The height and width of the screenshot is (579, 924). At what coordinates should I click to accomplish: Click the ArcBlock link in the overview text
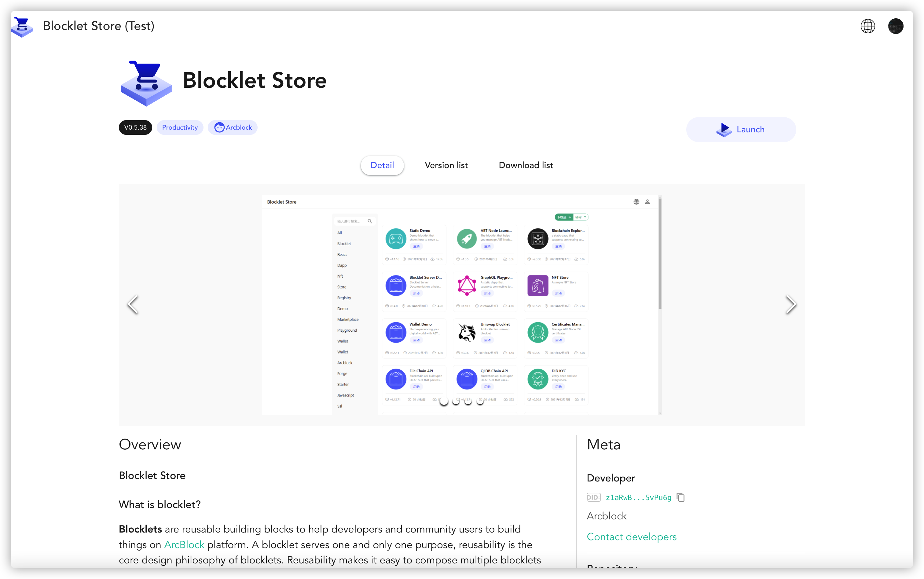click(x=184, y=544)
